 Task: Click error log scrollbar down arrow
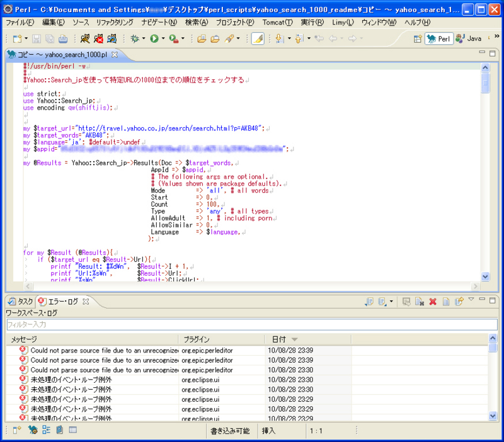pyautogui.click(x=493, y=416)
